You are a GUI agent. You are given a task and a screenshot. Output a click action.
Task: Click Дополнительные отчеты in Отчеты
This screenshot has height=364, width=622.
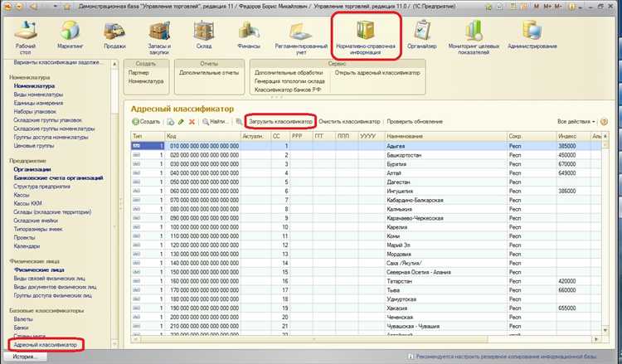pyautogui.click(x=209, y=73)
